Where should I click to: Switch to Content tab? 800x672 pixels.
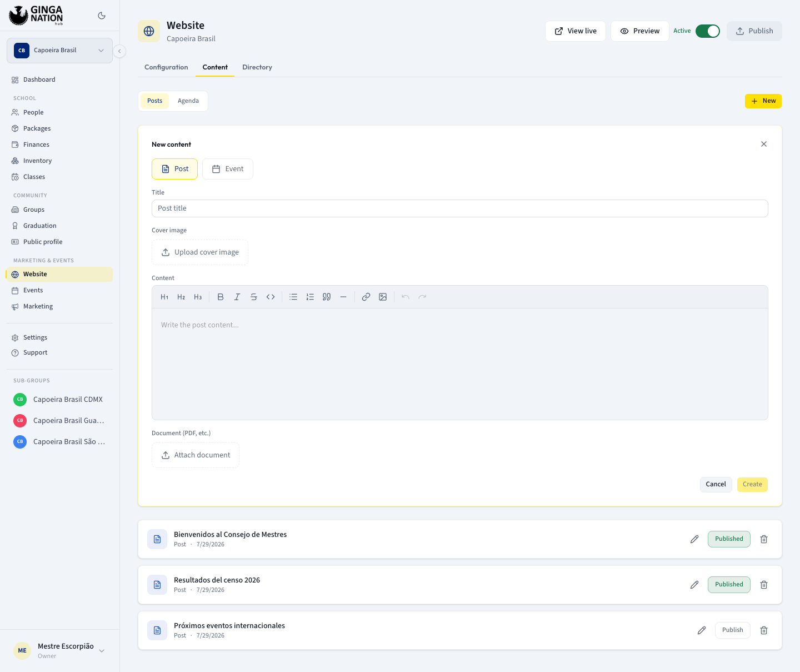215,67
